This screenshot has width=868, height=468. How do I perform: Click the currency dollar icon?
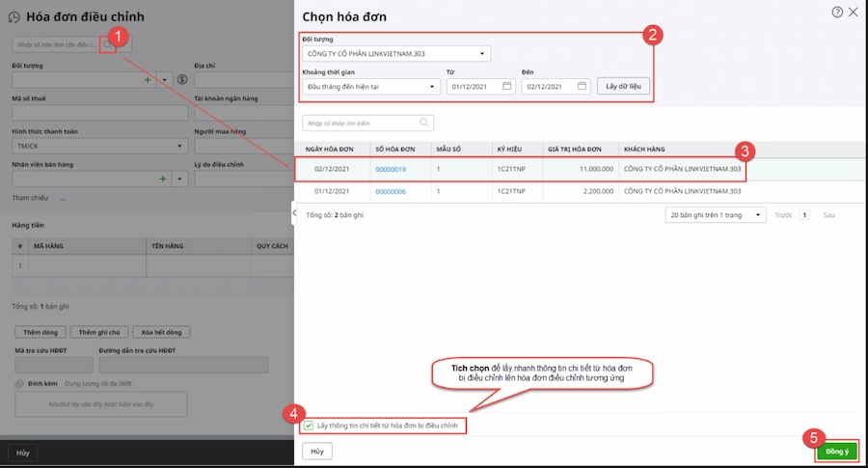tap(181, 80)
